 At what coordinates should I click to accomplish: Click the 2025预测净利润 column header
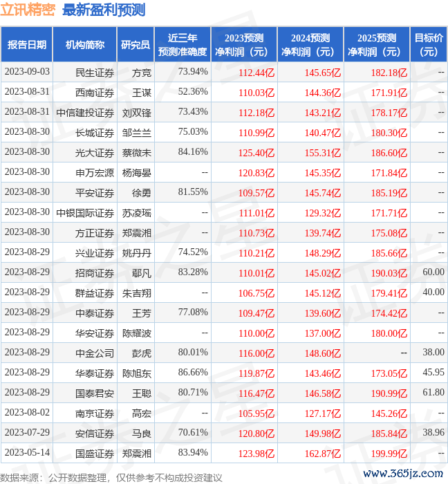pos(377,45)
